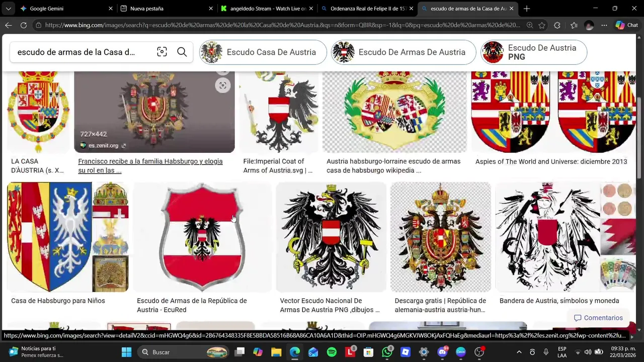Open Copilot app on taskbar

coord(258,352)
